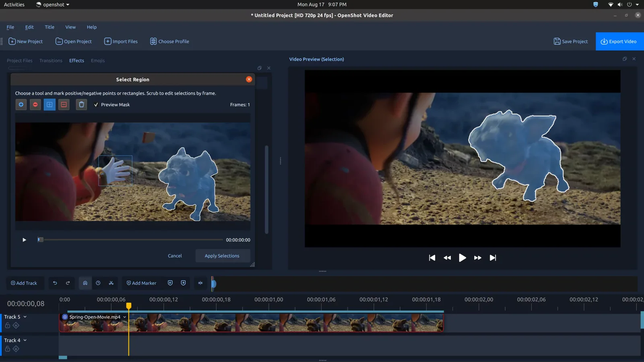This screenshot has width=644, height=362.
Task: Click the previous marker icon
Action: (170, 283)
